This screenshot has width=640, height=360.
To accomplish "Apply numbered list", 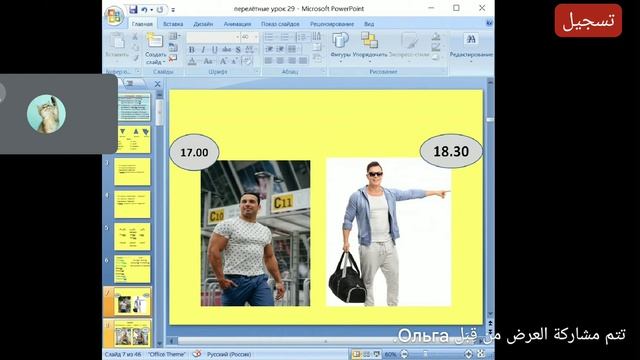I will click(x=285, y=37).
